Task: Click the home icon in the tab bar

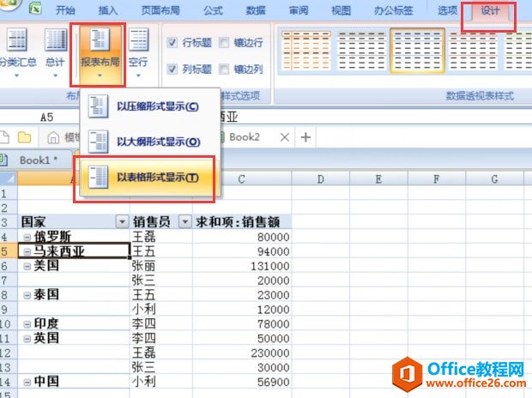Action: [53, 138]
